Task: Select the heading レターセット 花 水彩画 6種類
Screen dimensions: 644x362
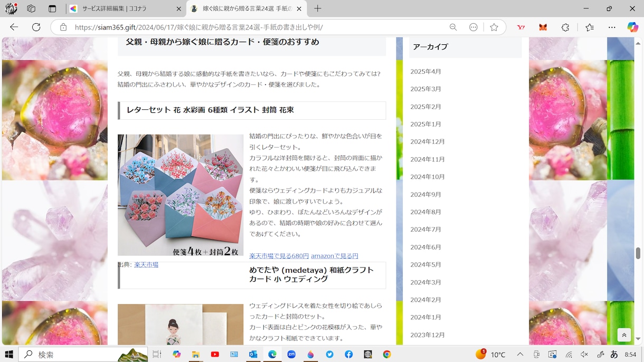Action: pyautogui.click(x=210, y=110)
